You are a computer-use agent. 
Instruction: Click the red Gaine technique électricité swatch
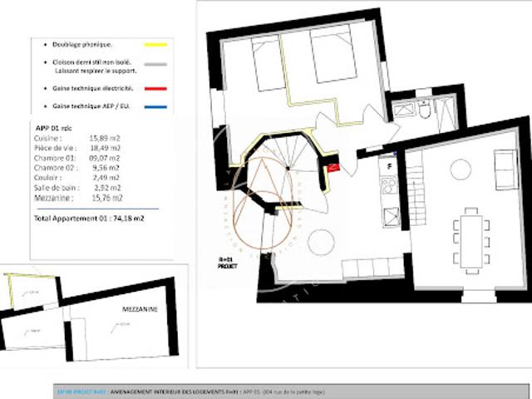pos(155,89)
